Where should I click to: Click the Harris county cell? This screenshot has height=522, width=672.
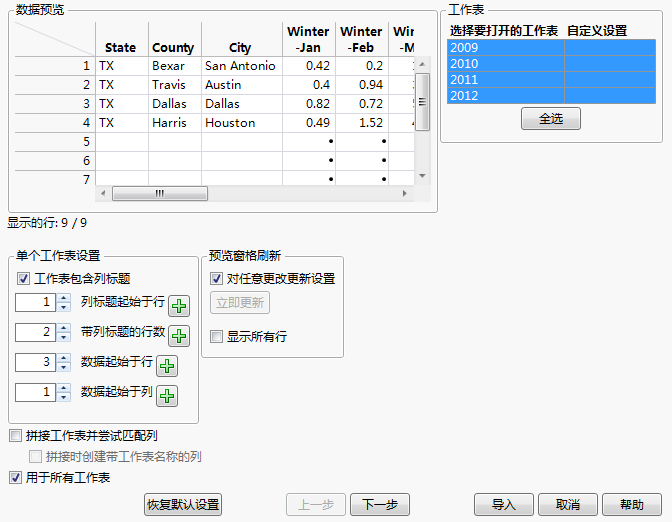175,123
